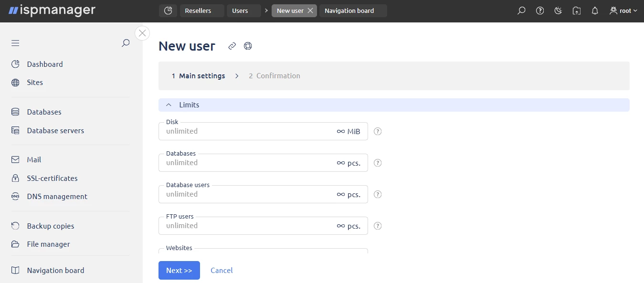Open the root user account dropdown

pyautogui.click(x=623, y=10)
